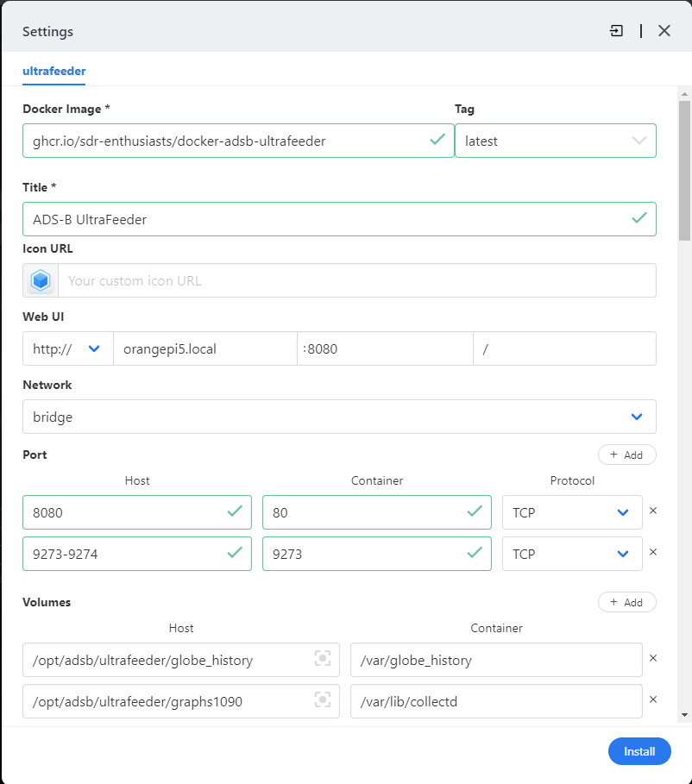Open protocol dropdown for port 9273 row
Image resolution: width=692 pixels, height=784 pixels.
(x=572, y=554)
